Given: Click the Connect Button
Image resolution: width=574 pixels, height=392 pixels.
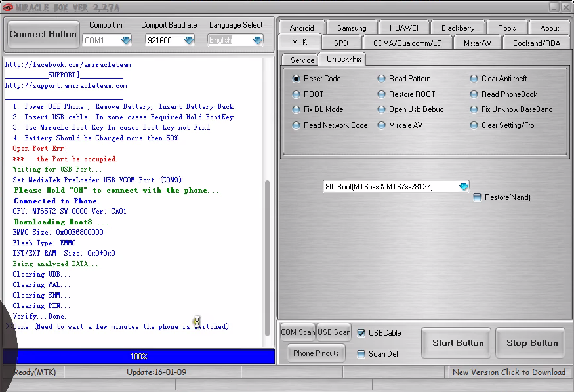Looking at the screenshot, I should 43,34.
